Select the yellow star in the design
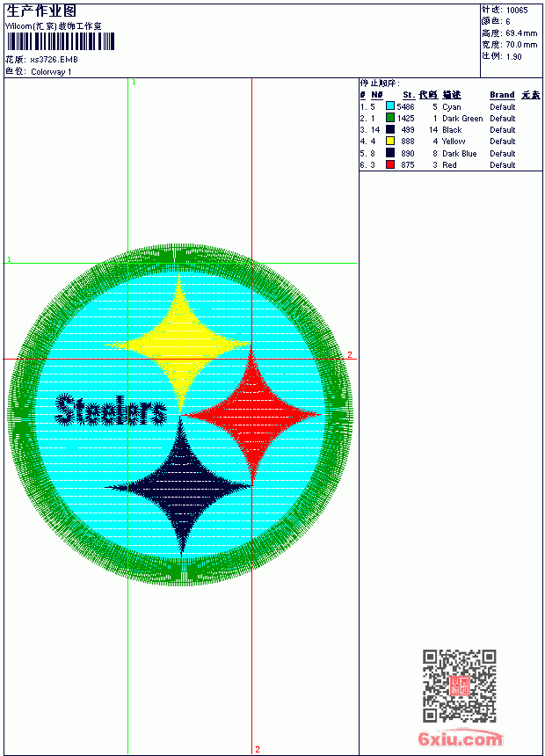Image resolution: width=545 pixels, height=756 pixels. tap(179, 344)
